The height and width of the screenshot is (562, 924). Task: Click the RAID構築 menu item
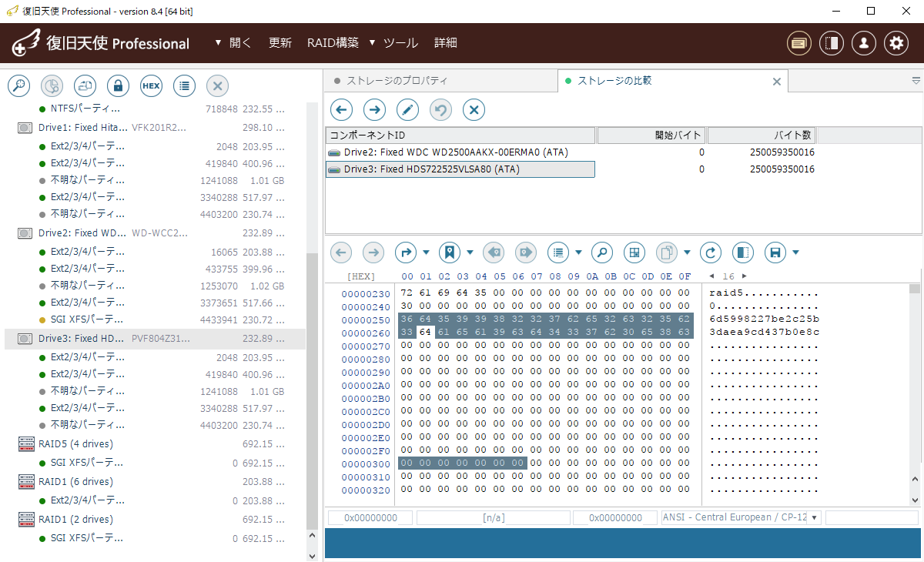(333, 43)
